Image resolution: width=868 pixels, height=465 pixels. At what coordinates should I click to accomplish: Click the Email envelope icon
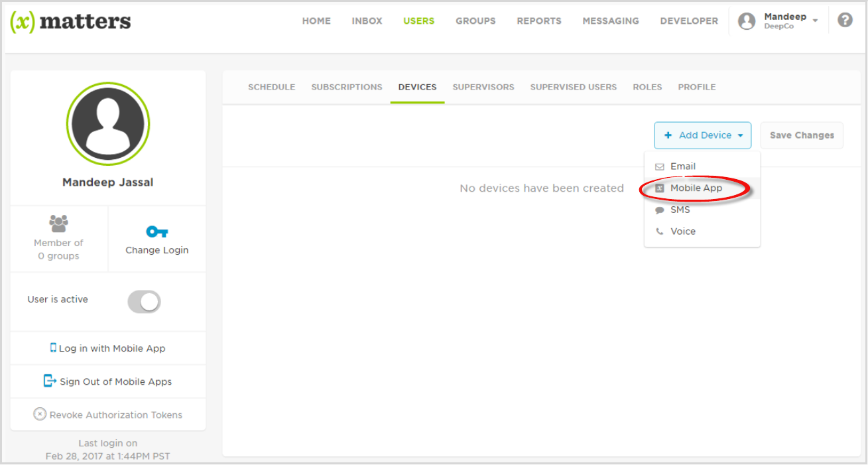[659, 166]
